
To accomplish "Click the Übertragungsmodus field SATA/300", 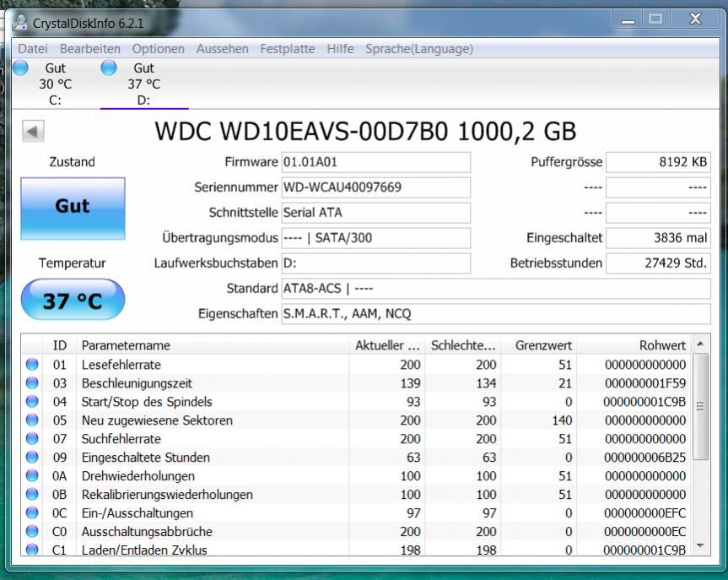I will point(375,238).
